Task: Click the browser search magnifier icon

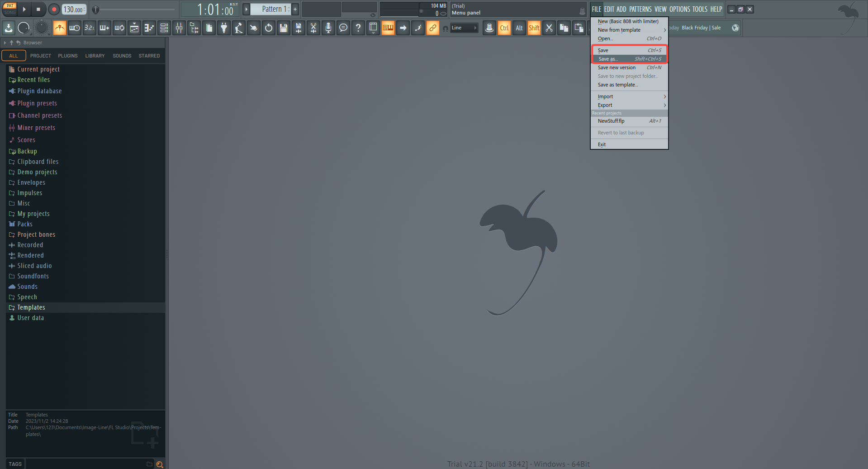Action: pyautogui.click(x=160, y=464)
